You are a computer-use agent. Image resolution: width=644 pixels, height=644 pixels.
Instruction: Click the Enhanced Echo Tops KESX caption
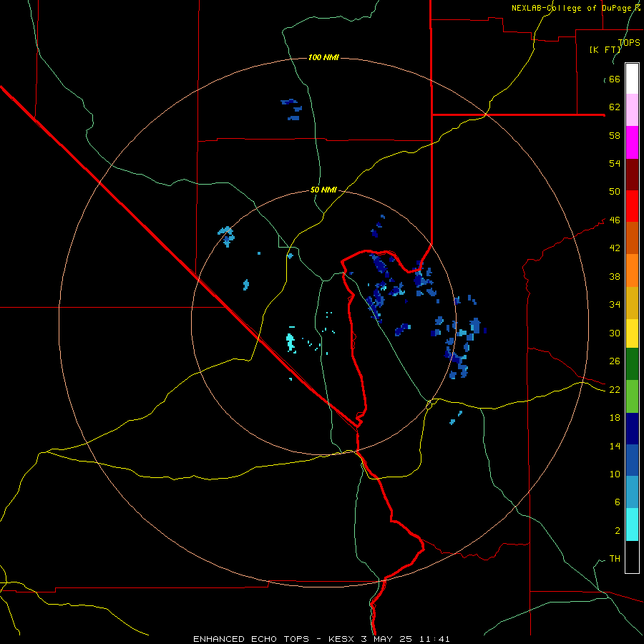tap(321, 639)
